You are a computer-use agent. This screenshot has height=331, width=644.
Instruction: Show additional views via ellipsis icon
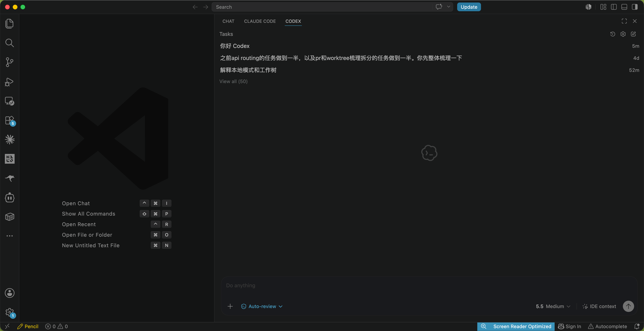tap(10, 236)
